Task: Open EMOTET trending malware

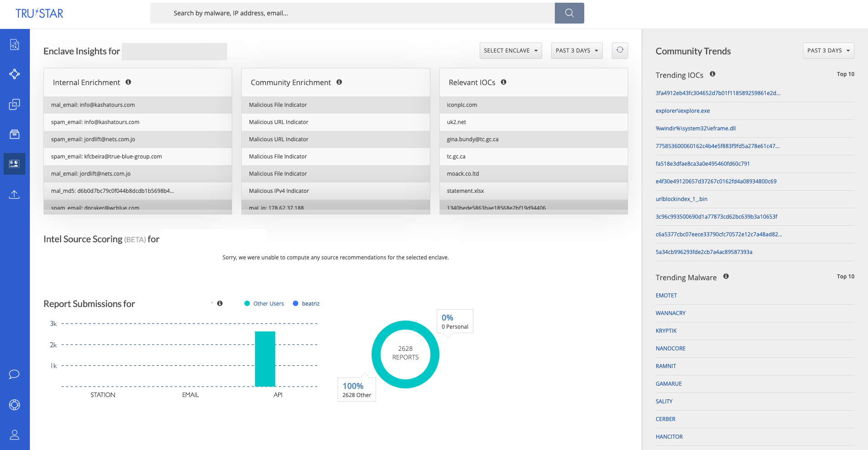Action: point(666,296)
